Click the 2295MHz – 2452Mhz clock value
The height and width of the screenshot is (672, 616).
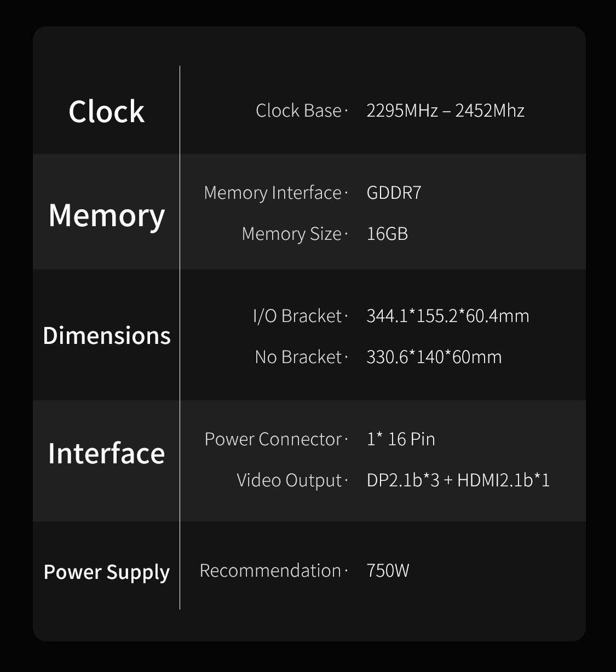pos(445,111)
